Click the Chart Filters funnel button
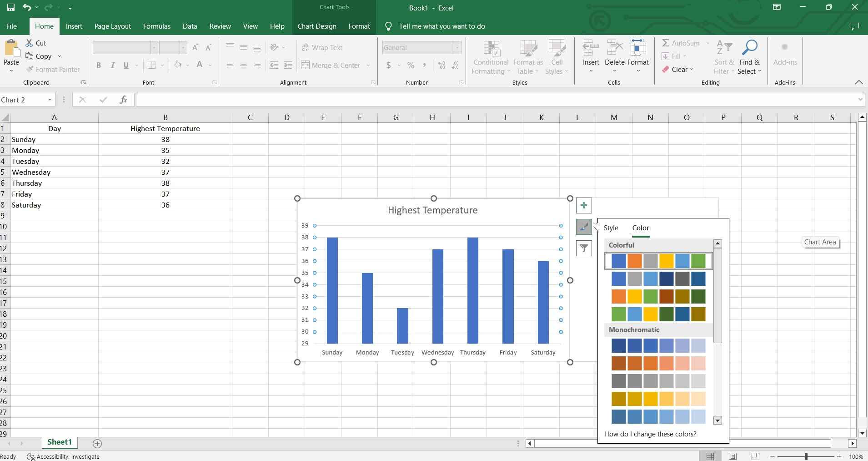This screenshot has height=461, width=868. (x=584, y=248)
